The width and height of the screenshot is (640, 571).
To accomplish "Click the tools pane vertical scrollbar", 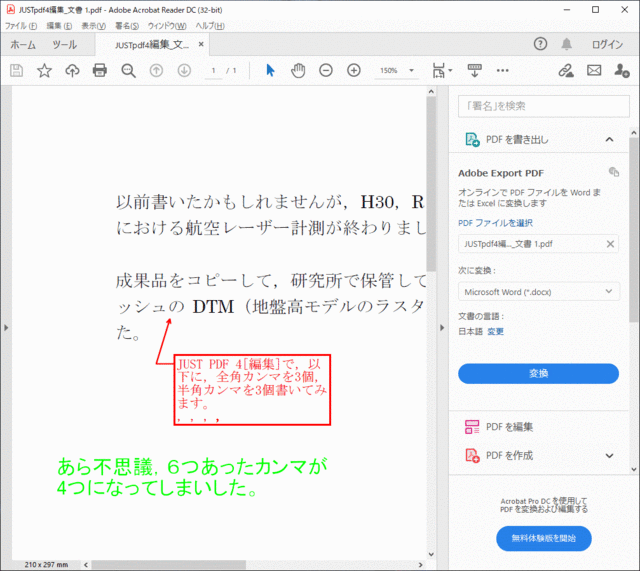I will pyautogui.click(x=633, y=229).
